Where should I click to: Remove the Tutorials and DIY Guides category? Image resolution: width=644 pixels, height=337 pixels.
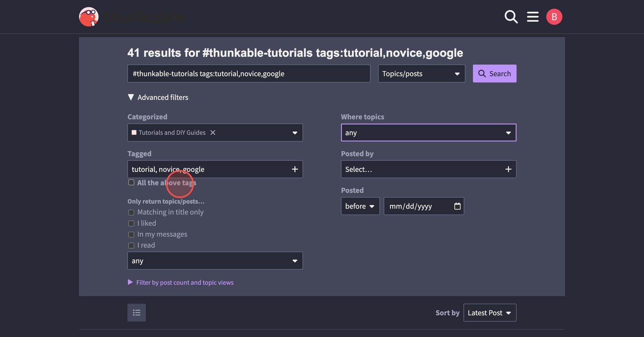(x=213, y=132)
